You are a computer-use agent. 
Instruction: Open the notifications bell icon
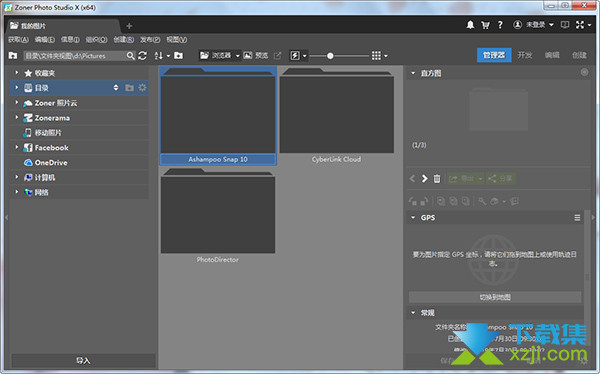tap(470, 25)
